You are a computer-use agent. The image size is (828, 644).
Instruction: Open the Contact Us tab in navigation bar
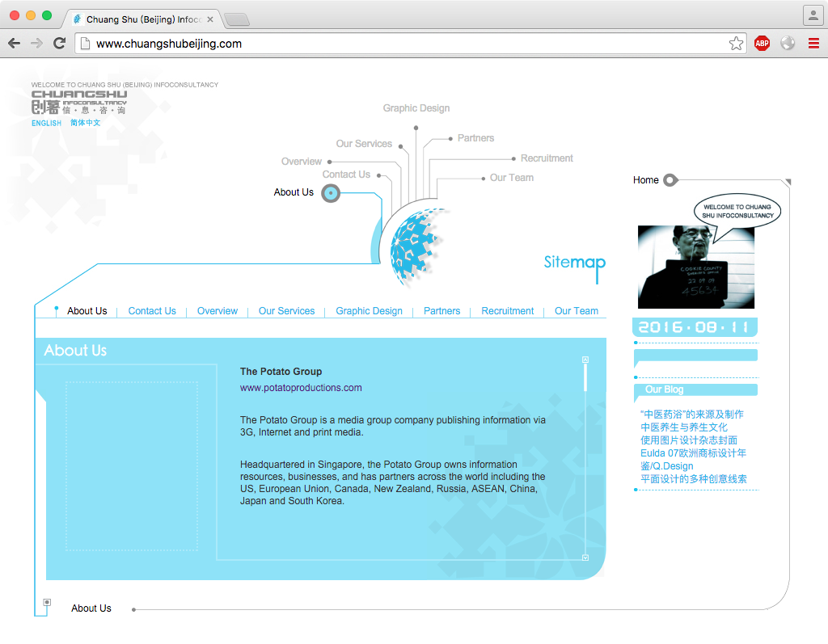click(152, 311)
